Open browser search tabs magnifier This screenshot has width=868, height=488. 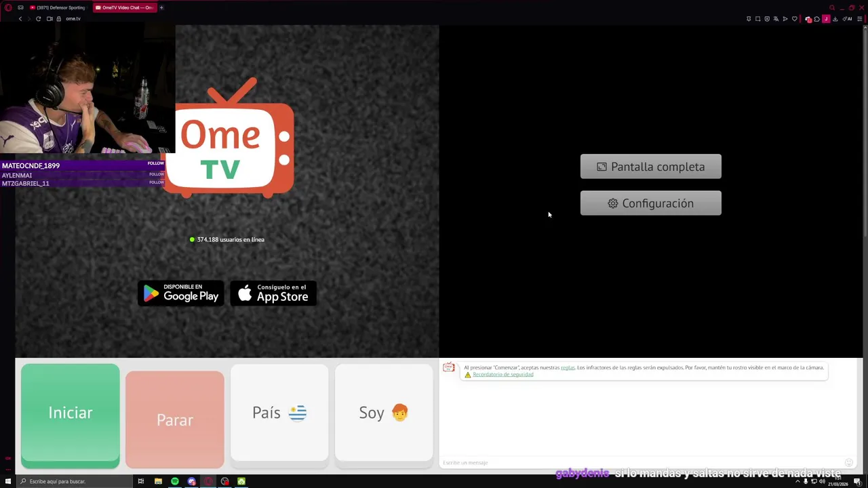(x=832, y=7)
